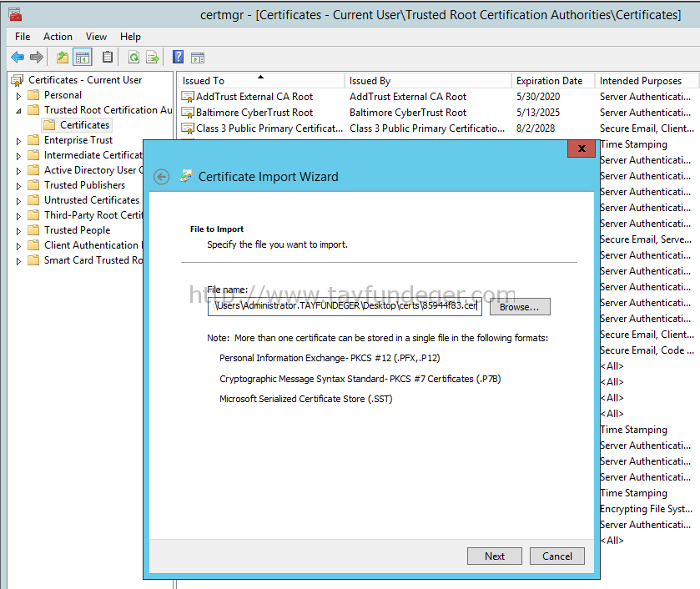
Task: Expand the Untrusted Certificates node
Action: tap(18, 201)
